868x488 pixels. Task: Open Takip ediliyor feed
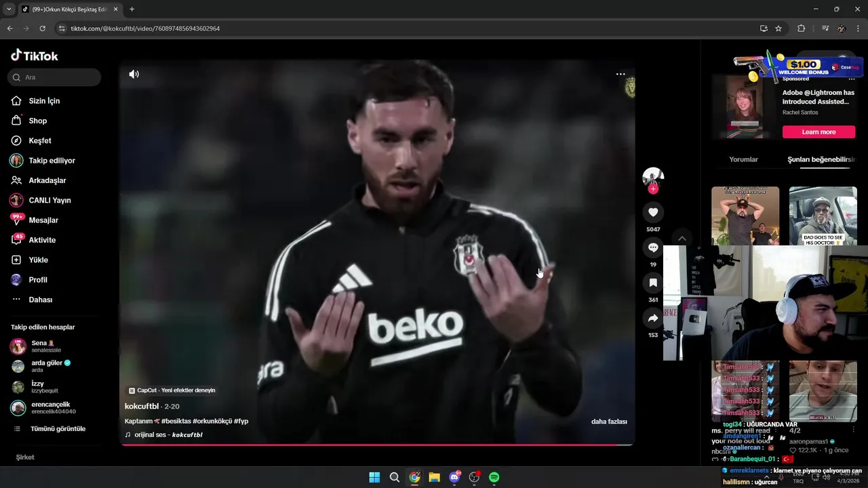coord(52,161)
